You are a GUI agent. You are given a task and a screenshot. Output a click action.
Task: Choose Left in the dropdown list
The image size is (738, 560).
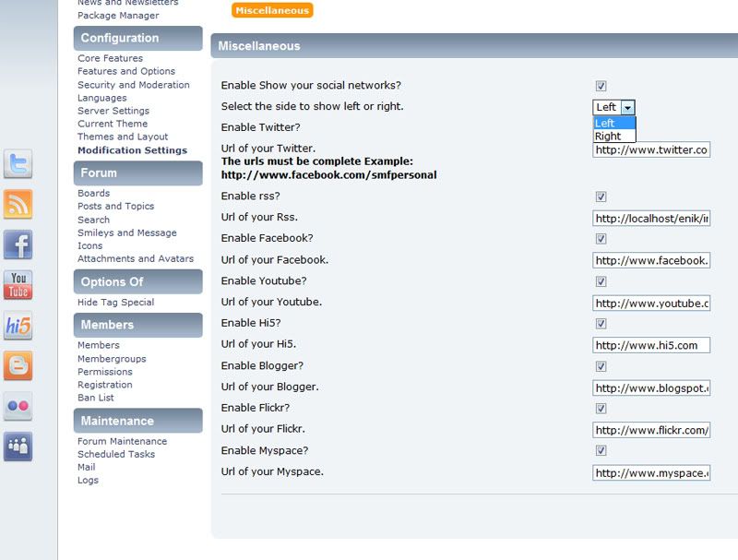click(x=614, y=124)
